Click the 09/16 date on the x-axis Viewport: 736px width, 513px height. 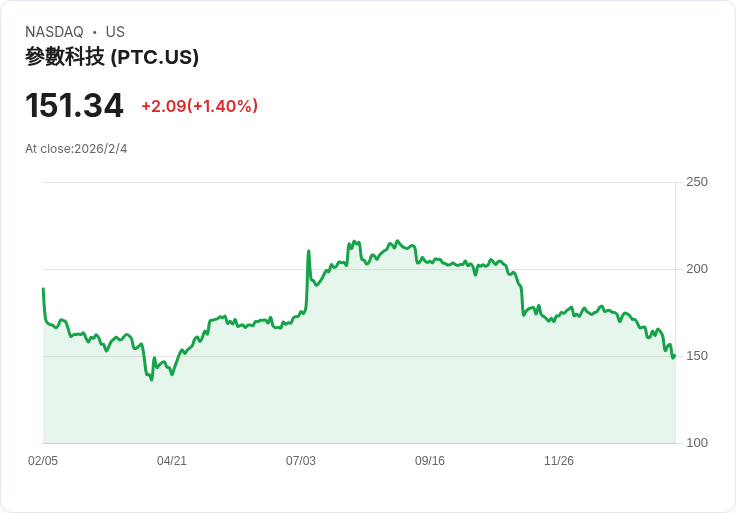point(430,461)
